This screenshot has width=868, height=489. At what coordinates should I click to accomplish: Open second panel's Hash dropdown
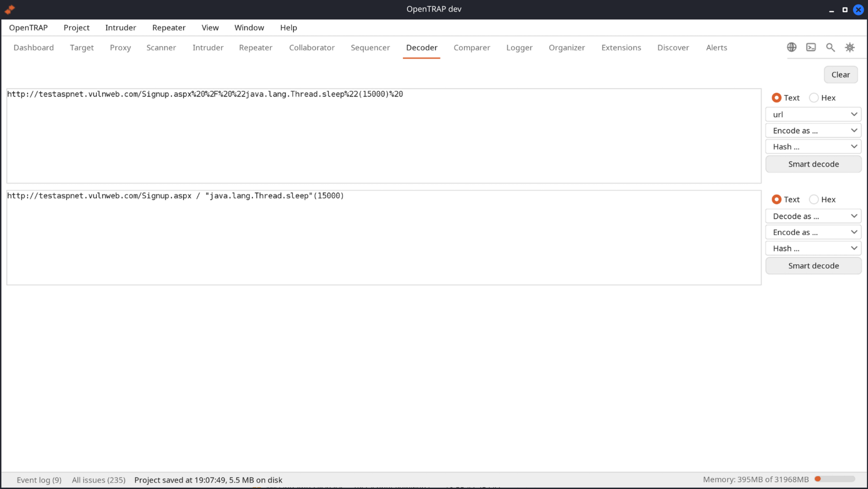[813, 248]
